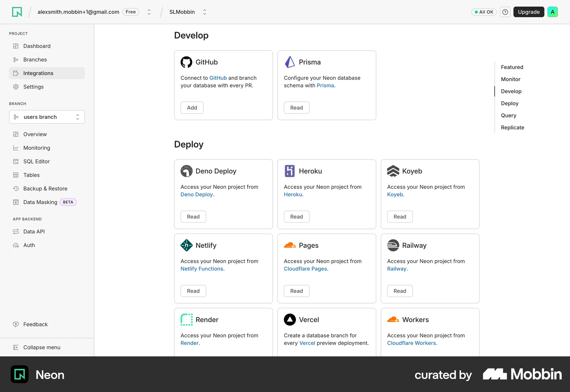This screenshot has height=392, width=570.
Task: Click Read on the Pages card
Action: click(x=296, y=291)
